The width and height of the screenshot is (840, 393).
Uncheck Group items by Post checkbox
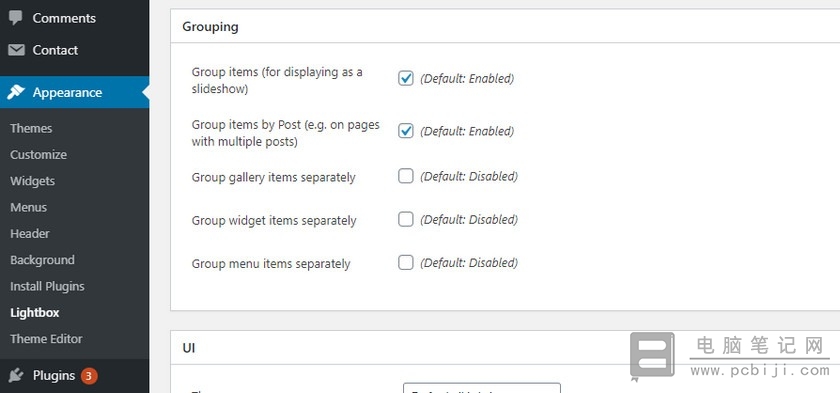406,131
